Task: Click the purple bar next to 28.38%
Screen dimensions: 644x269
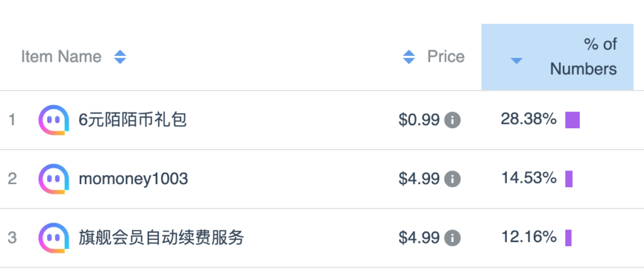Action: [x=572, y=120]
